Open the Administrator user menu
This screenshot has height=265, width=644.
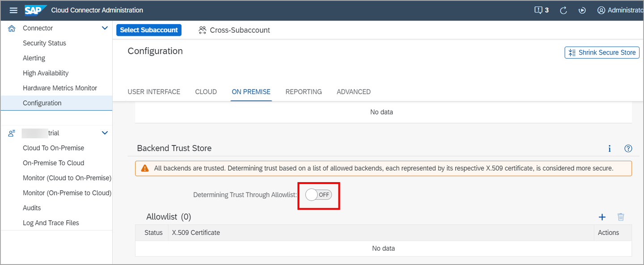pyautogui.click(x=620, y=10)
